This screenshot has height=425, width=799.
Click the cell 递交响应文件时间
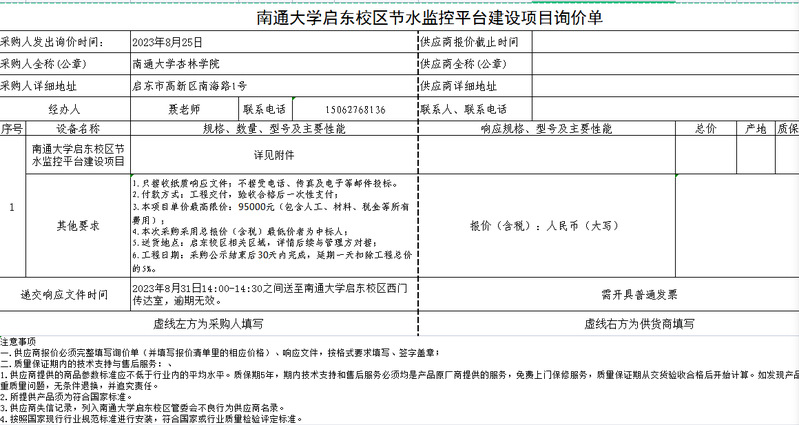65,295
